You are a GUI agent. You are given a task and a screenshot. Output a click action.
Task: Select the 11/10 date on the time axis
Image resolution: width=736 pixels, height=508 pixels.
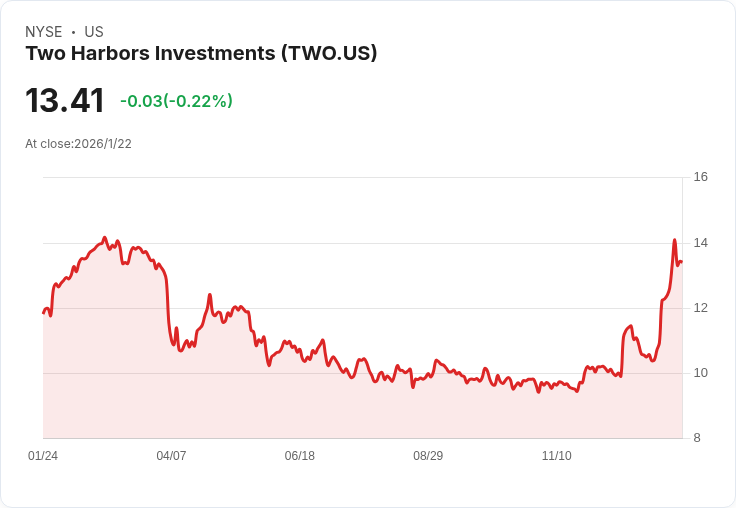(x=556, y=456)
